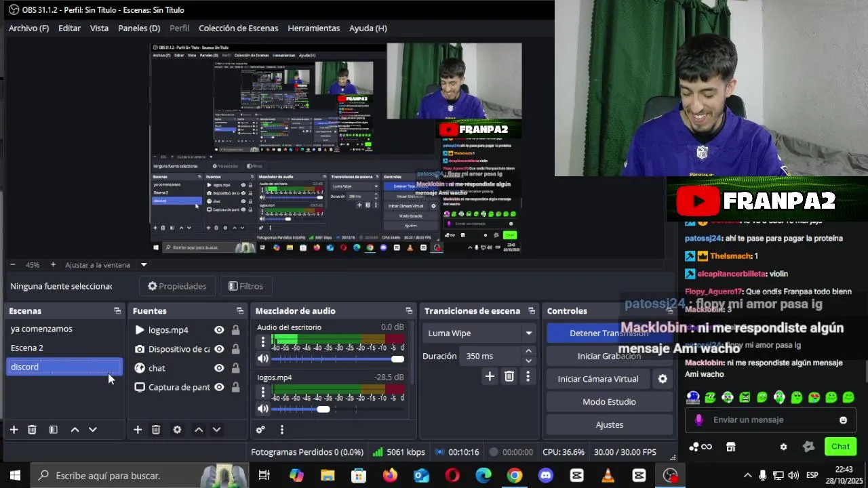Remove selected source with Fuentes trash icon
The width and height of the screenshot is (868, 488).
[156, 430]
